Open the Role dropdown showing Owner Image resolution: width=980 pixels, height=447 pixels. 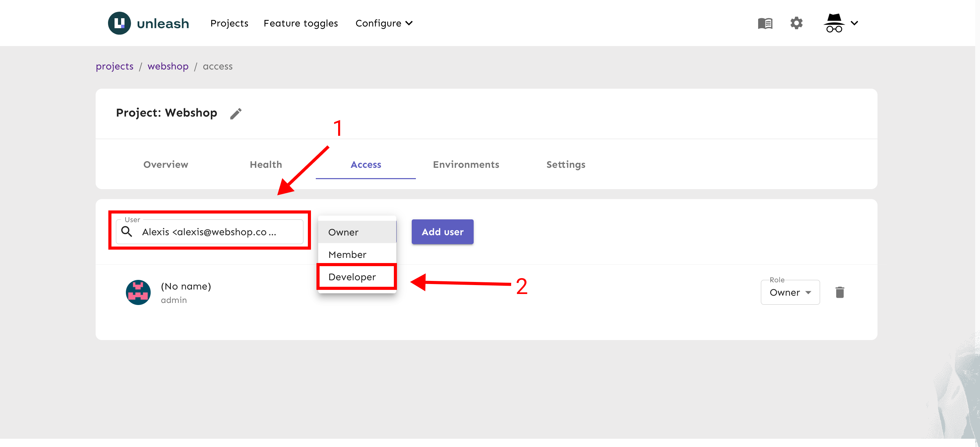790,292
